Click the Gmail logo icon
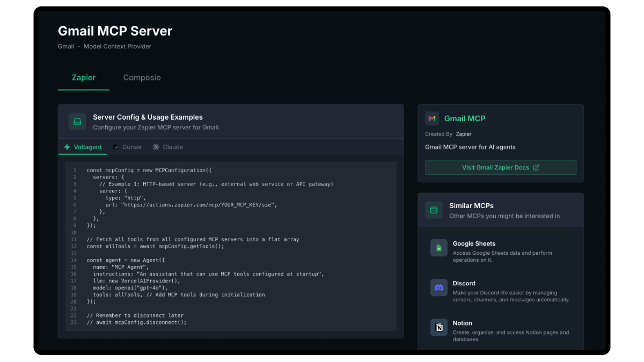The width and height of the screenshot is (644, 362). (x=432, y=119)
